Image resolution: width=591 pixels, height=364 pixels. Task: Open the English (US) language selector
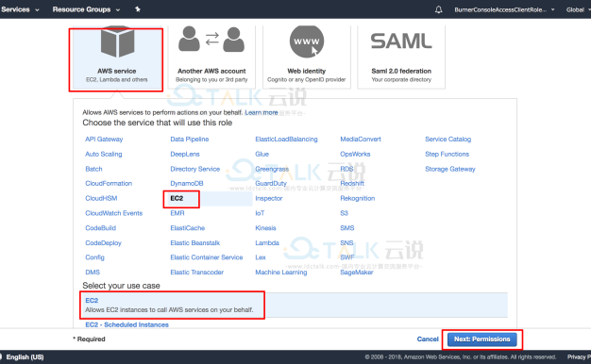point(25,356)
